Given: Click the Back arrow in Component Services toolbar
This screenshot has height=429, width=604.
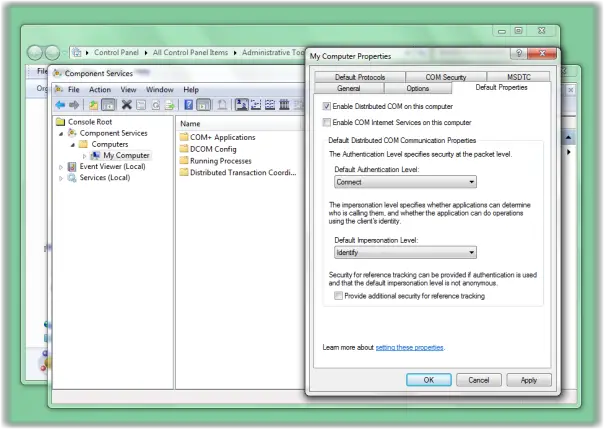Looking at the screenshot, I should pos(60,105).
